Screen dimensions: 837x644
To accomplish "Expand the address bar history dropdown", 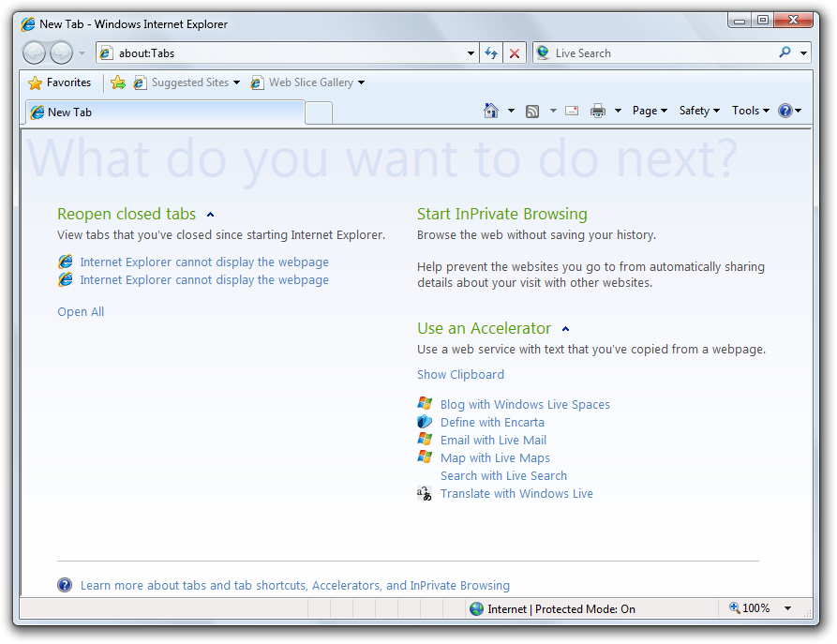I will point(471,52).
